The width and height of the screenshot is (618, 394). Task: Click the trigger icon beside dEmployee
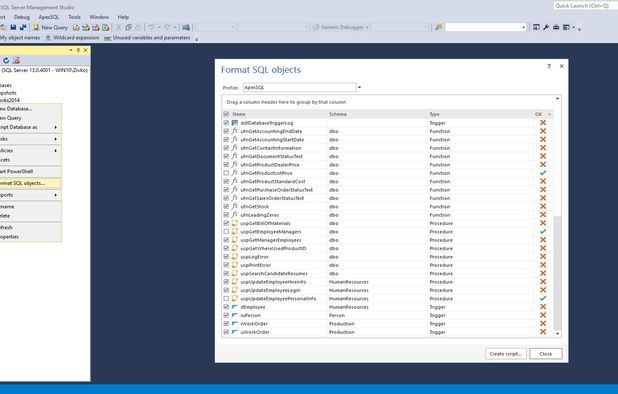click(235, 307)
